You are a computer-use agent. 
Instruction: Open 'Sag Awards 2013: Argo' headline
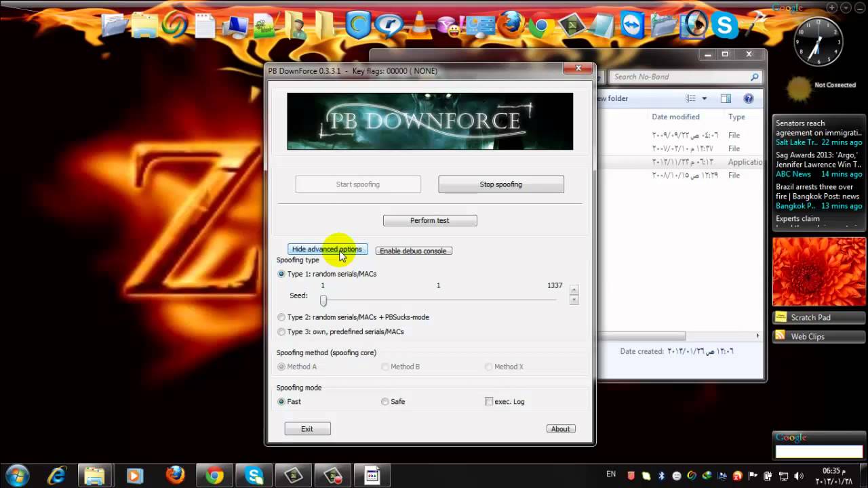(x=818, y=159)
